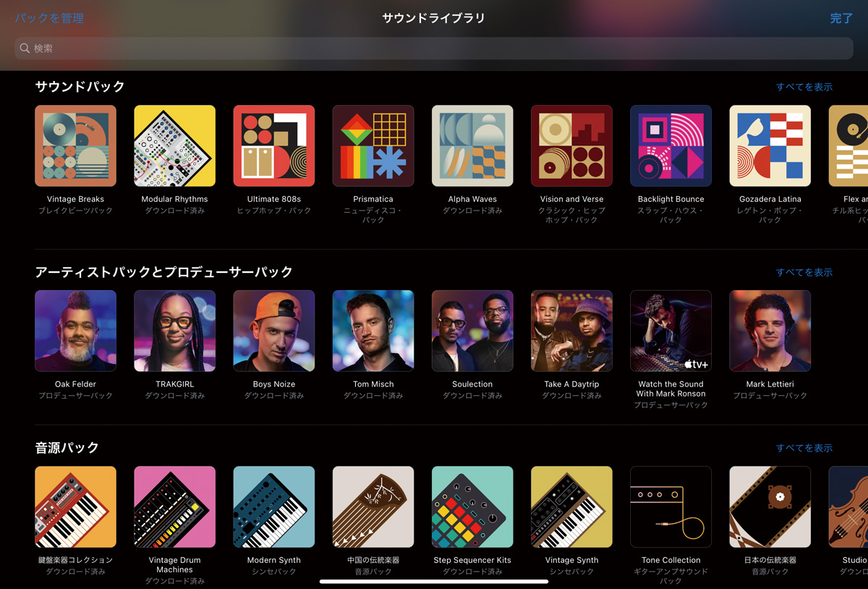This screenshot has width=868, height=589.
Task: Show all in the 音源パック section
Action: (804, 448)
